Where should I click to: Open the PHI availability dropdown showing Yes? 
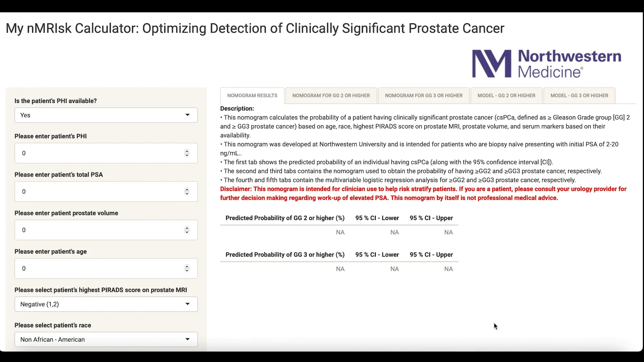pyautogui.click(x=106, y=115)
